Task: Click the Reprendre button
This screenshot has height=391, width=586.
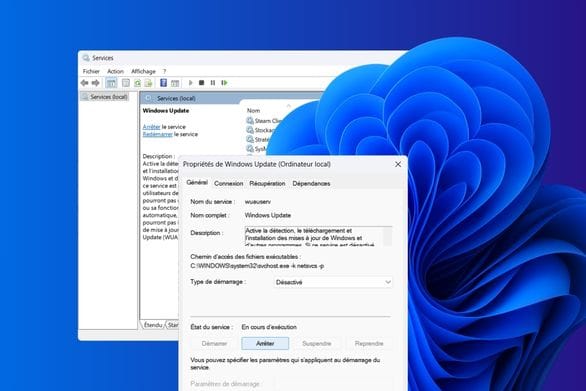Action: 369,343
